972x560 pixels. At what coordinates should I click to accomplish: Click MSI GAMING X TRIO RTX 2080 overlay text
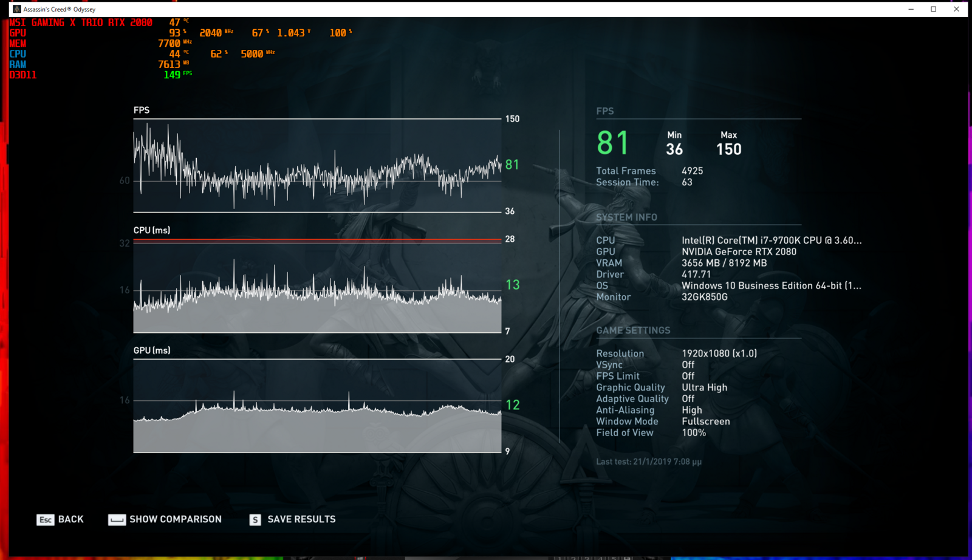pyautogui.click(x=81, y=22)
